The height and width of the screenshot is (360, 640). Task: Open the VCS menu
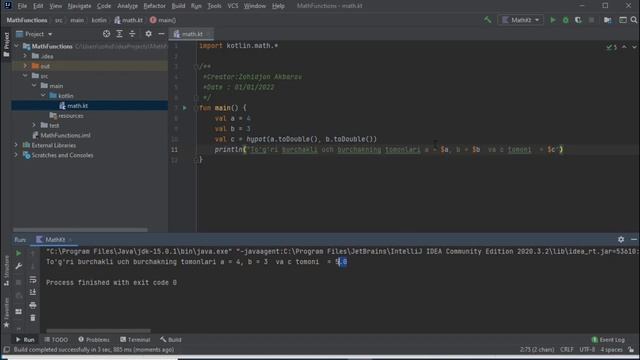tap(233, 6)
